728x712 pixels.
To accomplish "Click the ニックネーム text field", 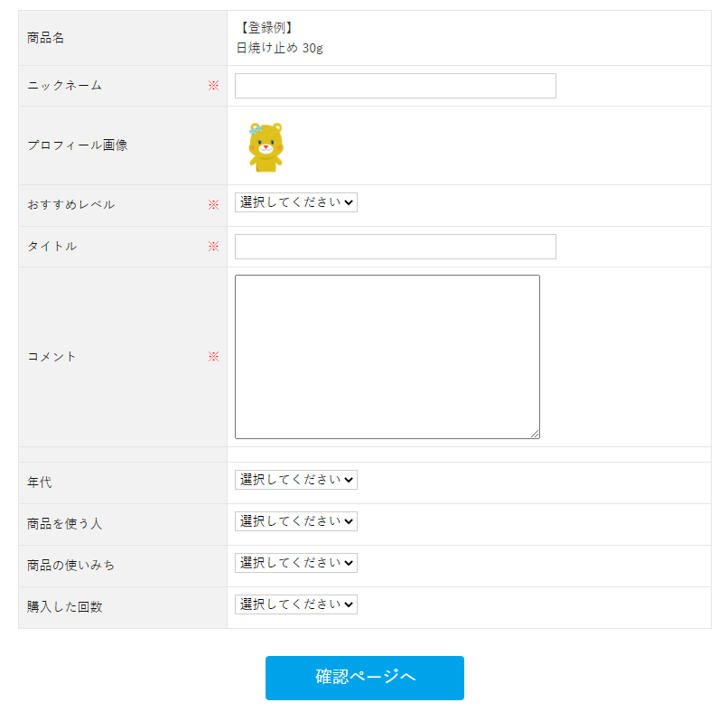I will [395, 86].
